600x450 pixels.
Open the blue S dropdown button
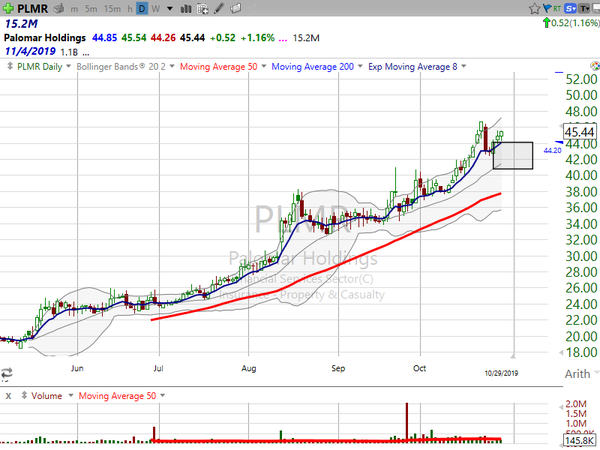click(x=570, y=8)
